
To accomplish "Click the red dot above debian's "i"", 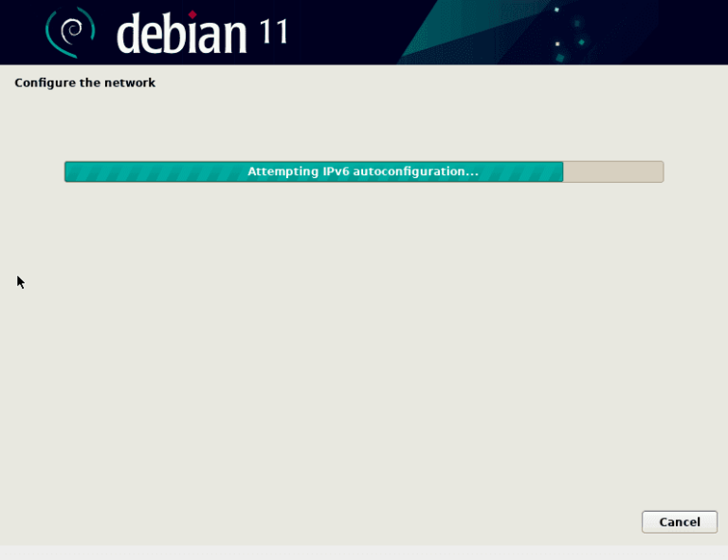I will click(x=193, y=15).
